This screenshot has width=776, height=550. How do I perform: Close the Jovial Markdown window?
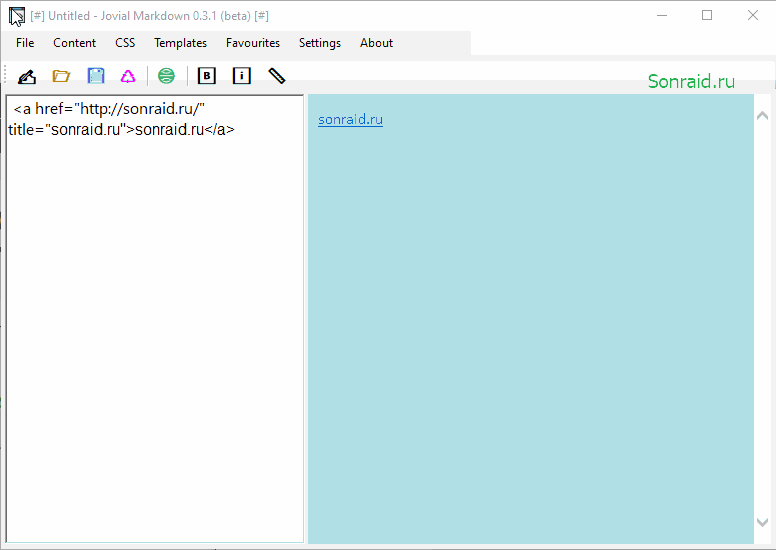(x=753, y=16)
